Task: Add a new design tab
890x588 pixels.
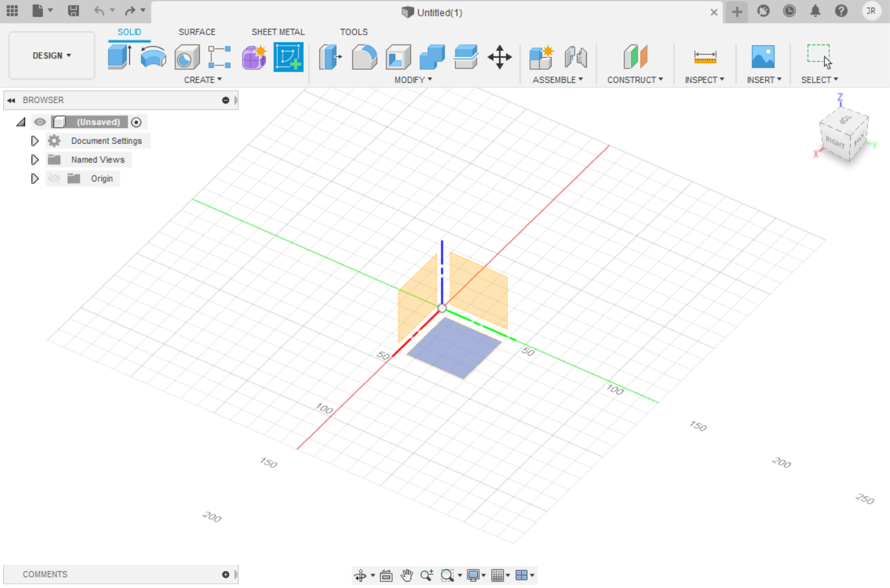Action: click(737, 11)
